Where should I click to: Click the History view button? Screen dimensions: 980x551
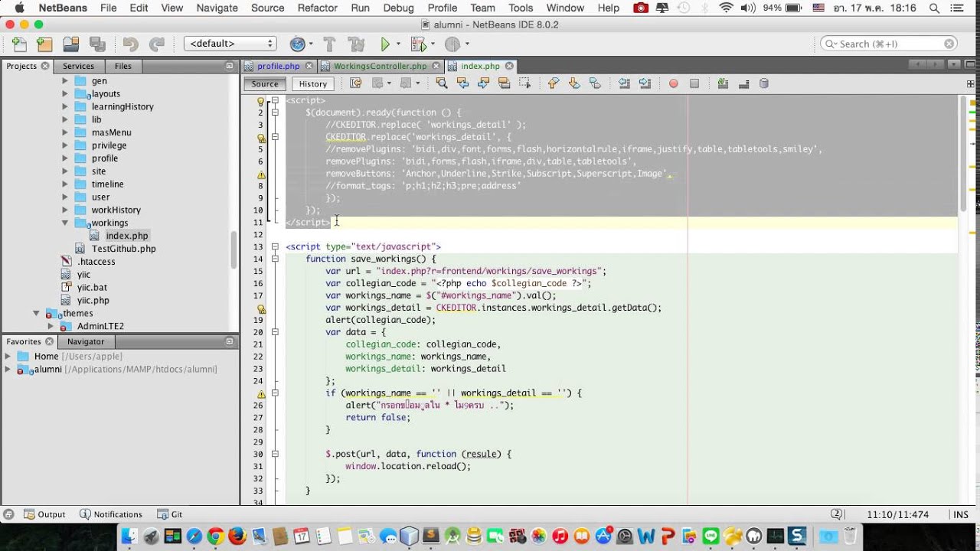(312, 83)
